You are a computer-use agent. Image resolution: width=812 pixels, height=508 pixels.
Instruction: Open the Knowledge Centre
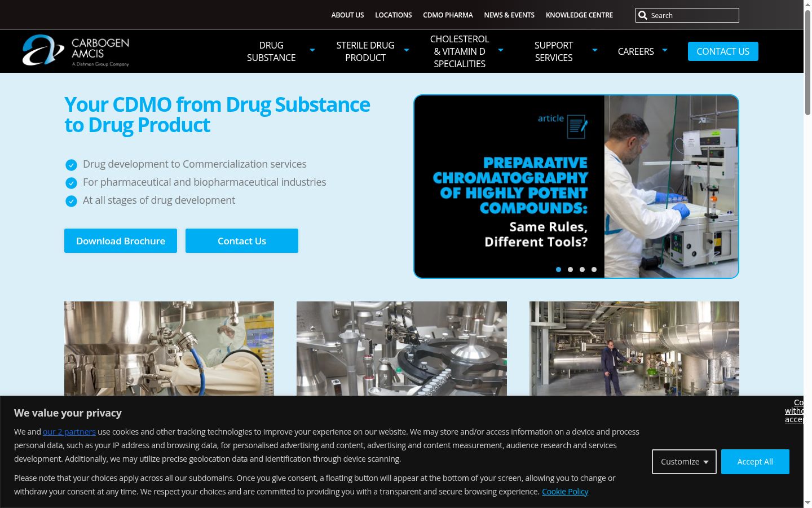pos(579,15)
